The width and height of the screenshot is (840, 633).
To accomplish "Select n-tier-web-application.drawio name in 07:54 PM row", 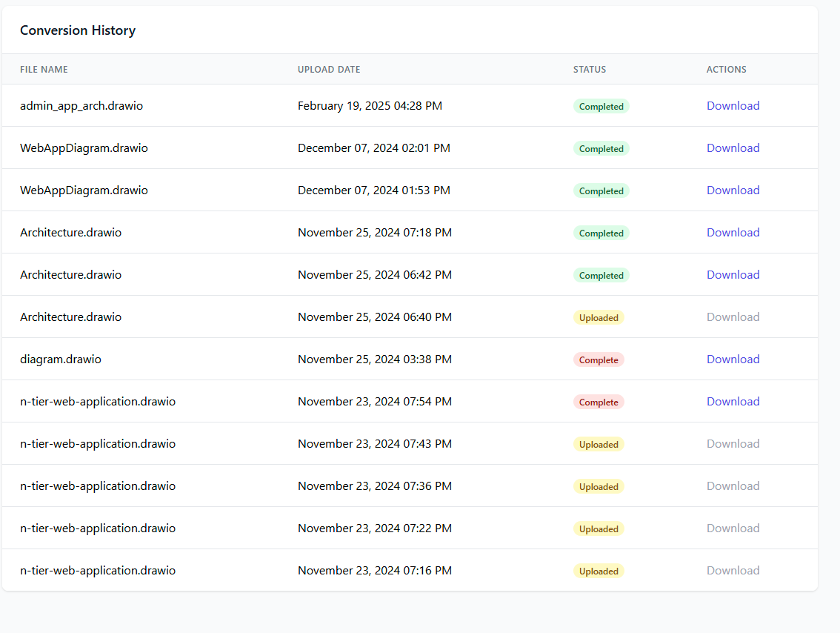I will 98,402.
